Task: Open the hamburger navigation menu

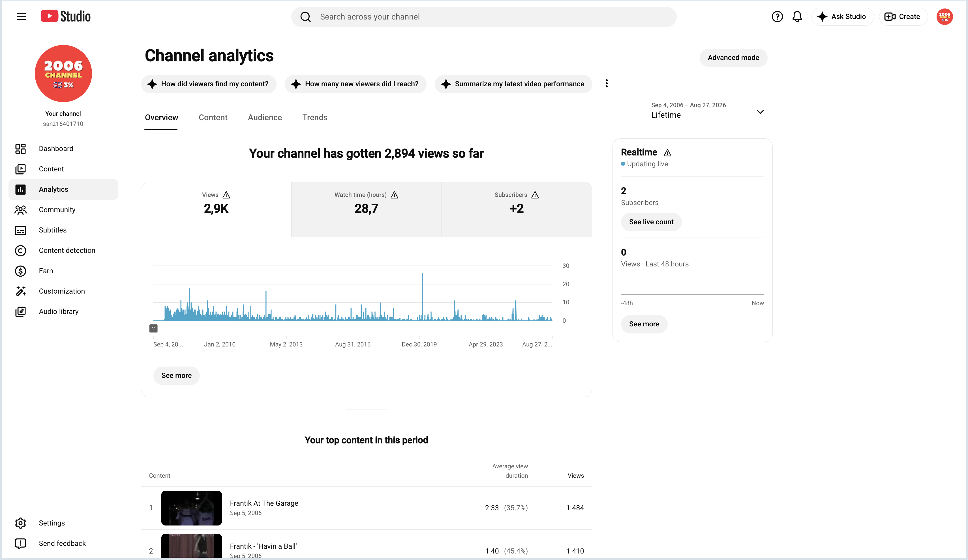Action: [x=22, y=16]
